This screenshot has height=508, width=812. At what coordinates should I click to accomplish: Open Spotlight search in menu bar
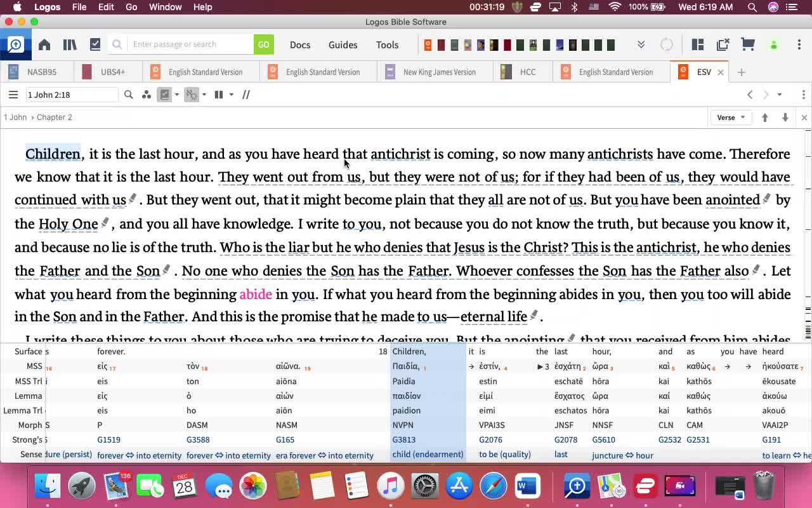(x=752, y=7)
